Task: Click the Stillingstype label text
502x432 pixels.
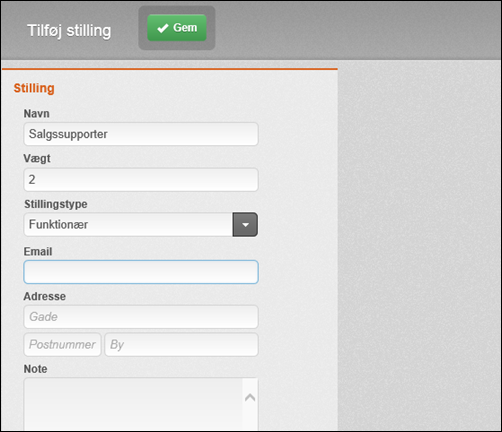Action: click(56, 204)
